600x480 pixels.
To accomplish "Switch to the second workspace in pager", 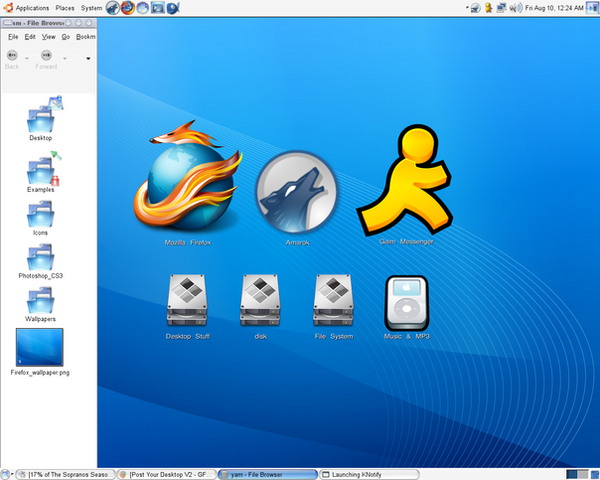I will [583, 475].
